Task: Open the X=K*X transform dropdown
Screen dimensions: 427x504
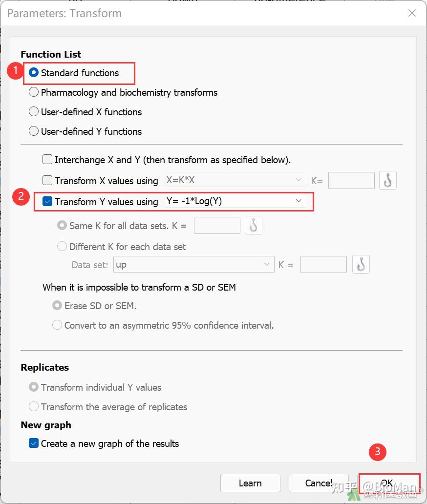Action: coord(235,180)
